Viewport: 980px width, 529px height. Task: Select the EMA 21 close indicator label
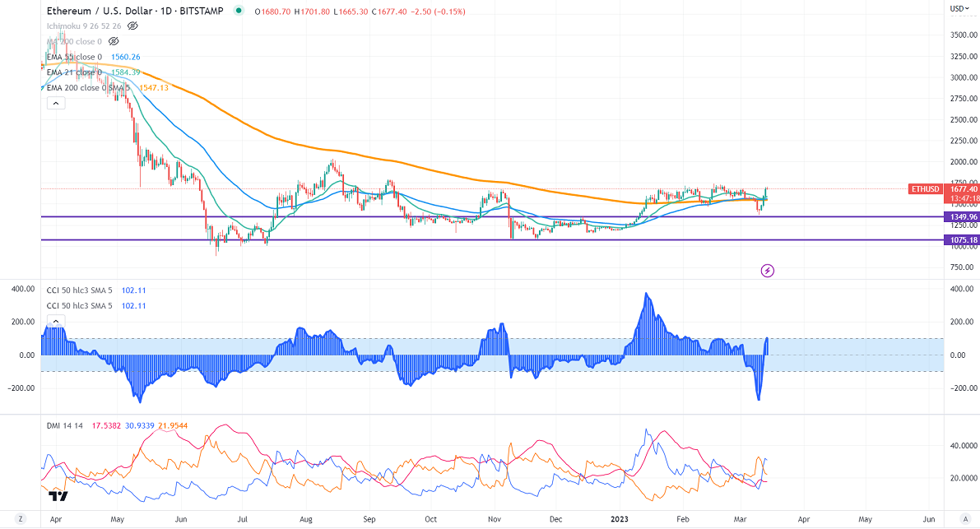click(74, 72)
